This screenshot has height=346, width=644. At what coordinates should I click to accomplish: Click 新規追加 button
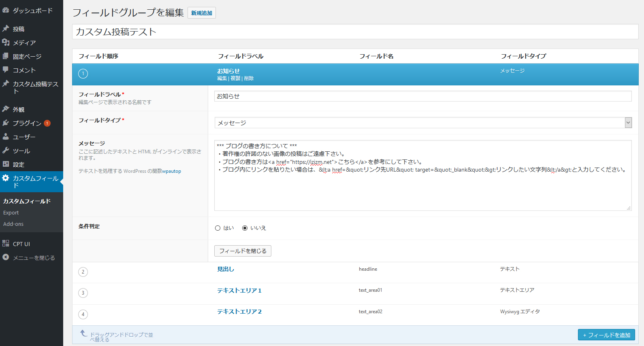(x=202, y=13)
